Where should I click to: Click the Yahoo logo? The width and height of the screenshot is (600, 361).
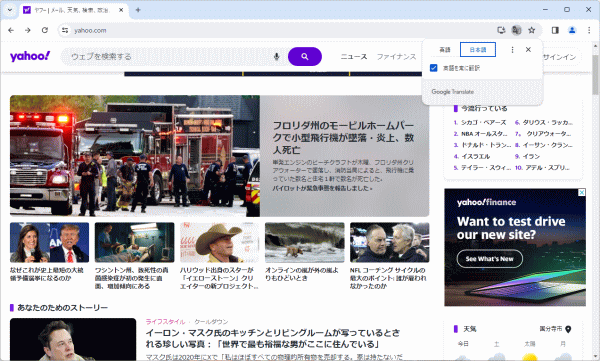[x=30, y=56]
